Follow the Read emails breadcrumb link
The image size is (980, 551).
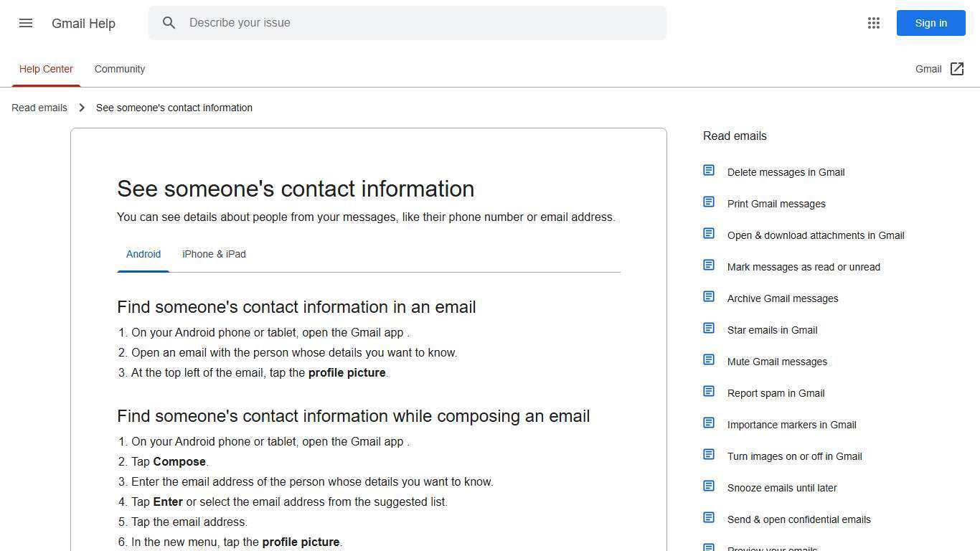tap(39, 108)
